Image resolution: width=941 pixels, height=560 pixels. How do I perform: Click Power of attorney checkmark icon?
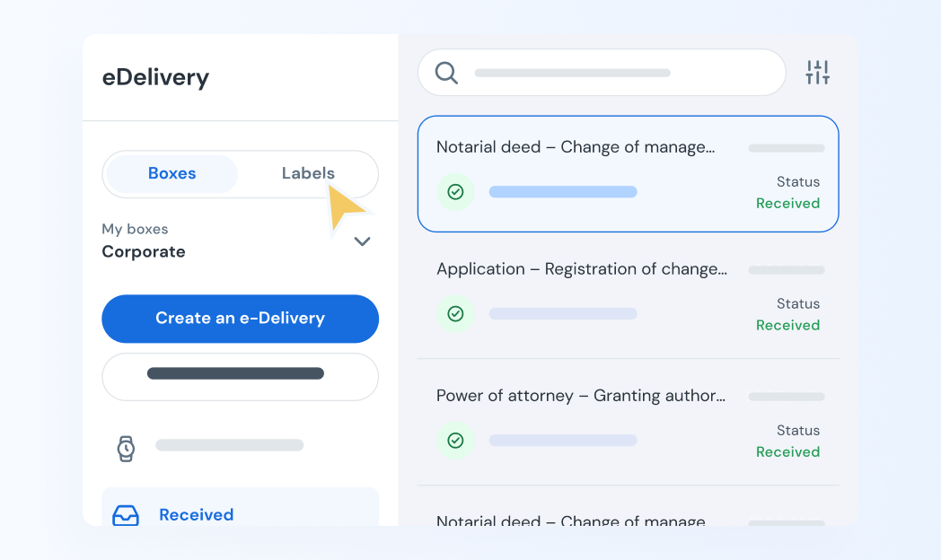tap(455, 441)
